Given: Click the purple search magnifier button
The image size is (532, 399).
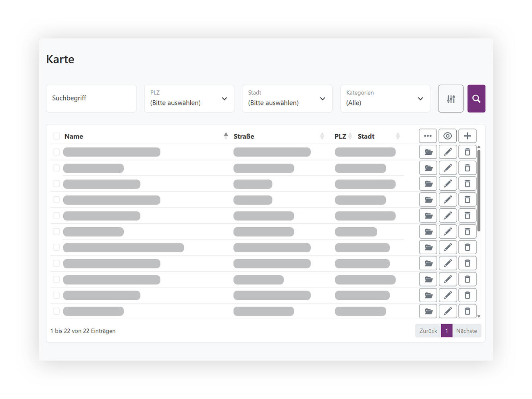Looking at the screenshot, I should (476, 98).
